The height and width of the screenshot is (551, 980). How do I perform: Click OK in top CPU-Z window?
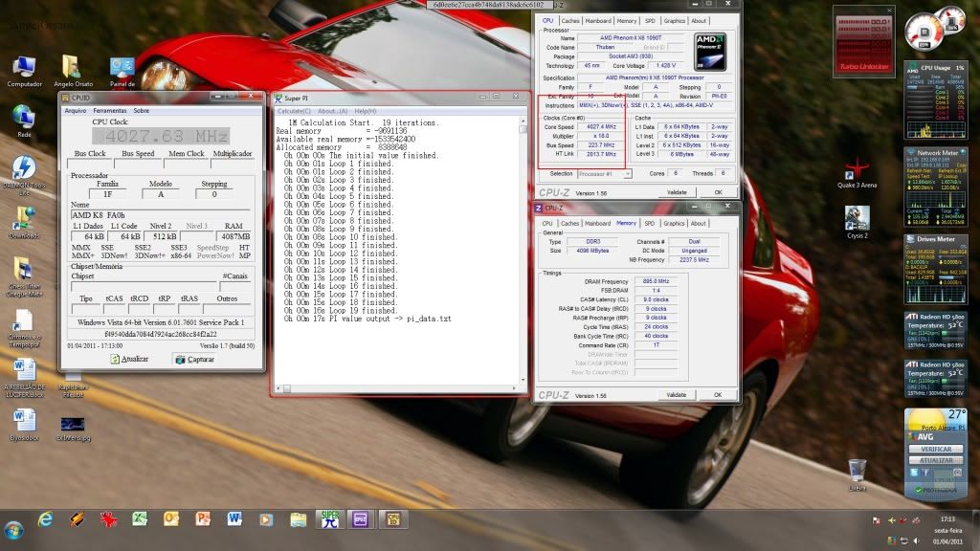pyautogui.click(x=718, y=192)
